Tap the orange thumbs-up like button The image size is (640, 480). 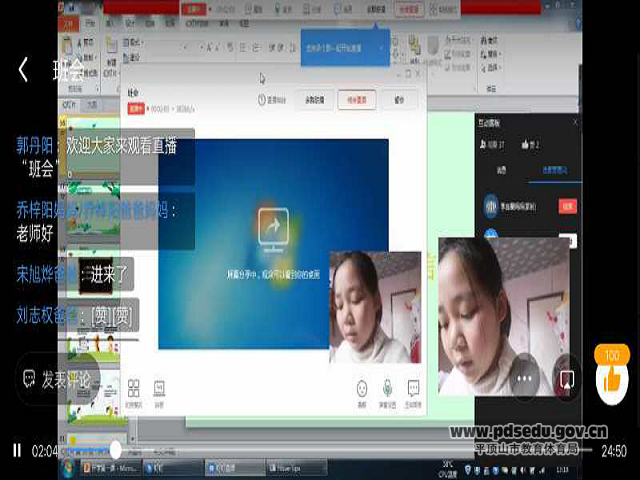(611, 378)
